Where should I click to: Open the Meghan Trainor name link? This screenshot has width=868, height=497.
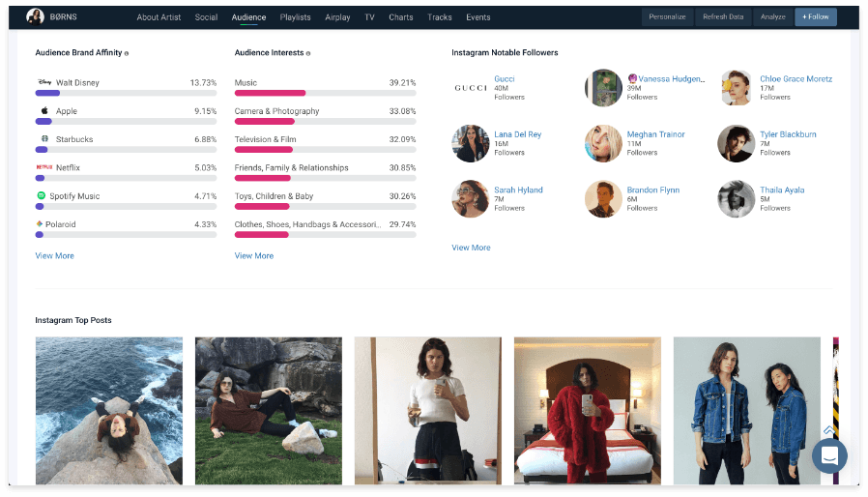[x=655, y=134]
